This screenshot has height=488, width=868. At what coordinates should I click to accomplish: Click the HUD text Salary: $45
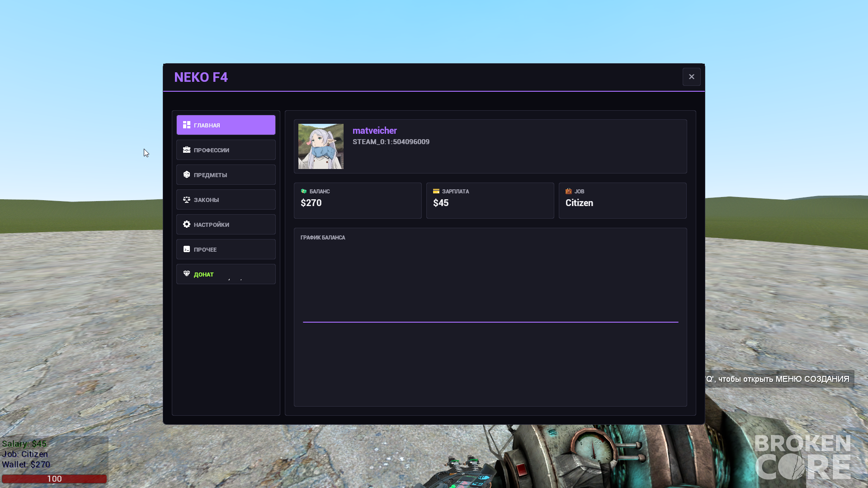[x=24, y=444]
